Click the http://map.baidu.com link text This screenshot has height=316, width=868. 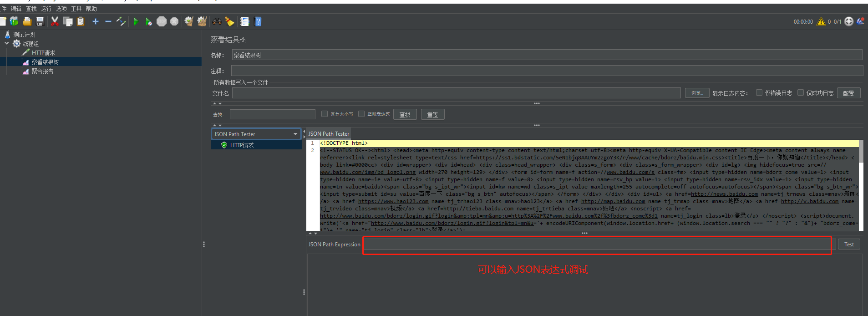tap(613, 201)
